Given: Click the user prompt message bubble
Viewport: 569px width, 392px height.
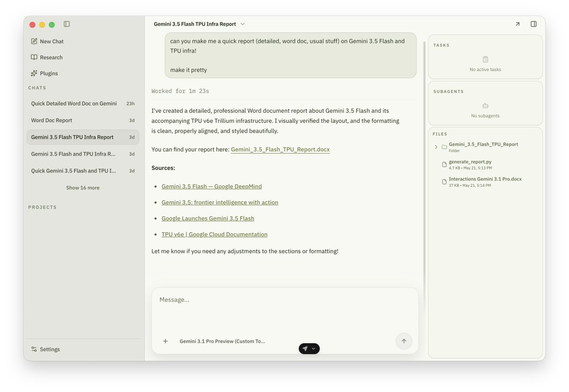Looking at the screenshot, I should pos(291,55).
